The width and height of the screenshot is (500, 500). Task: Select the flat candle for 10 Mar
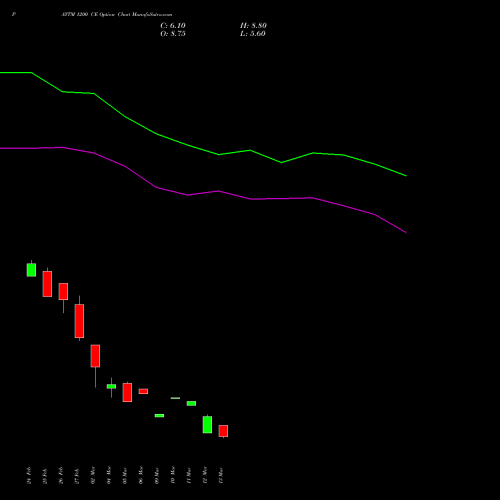(x=175, y=398)
